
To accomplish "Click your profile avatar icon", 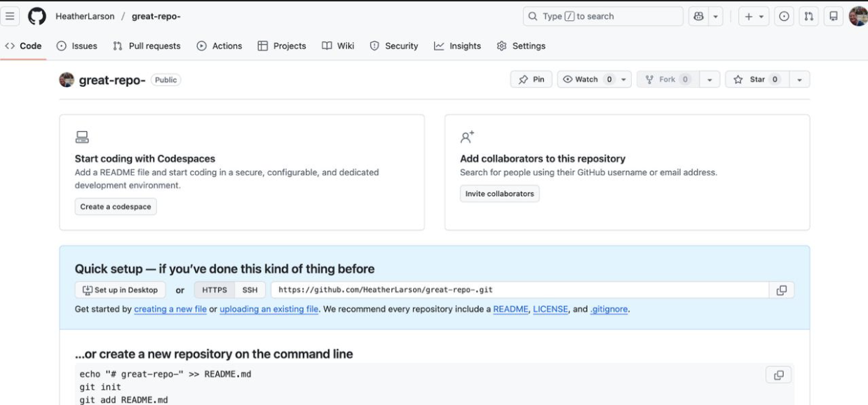I will point(860,14).
